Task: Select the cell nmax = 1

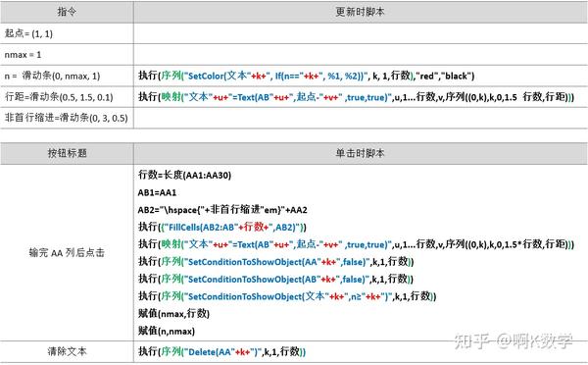Action: (x=67, y=54)
